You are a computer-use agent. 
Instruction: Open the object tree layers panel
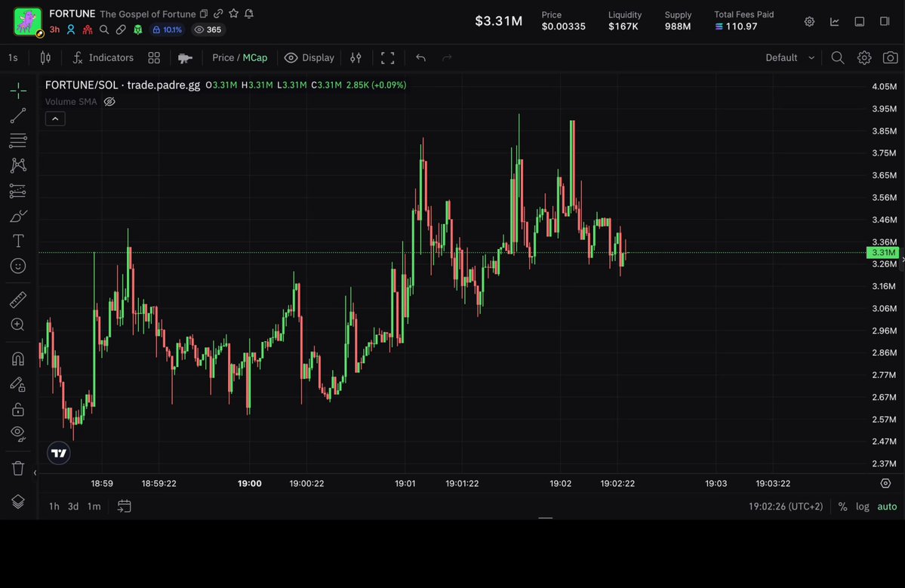pyautogui.click(x=18, y=501)
